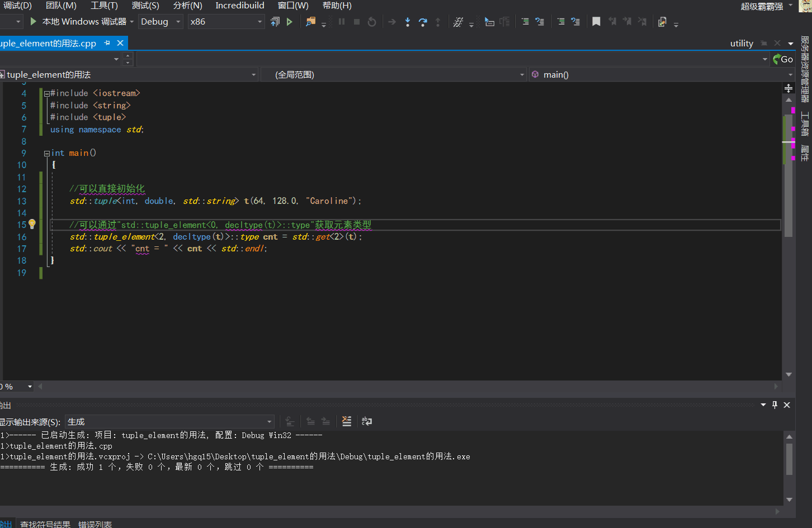Switch to 查找符号结果 bottom tab
This screenshot has width=812, height=528.
[x=45, y=524]
